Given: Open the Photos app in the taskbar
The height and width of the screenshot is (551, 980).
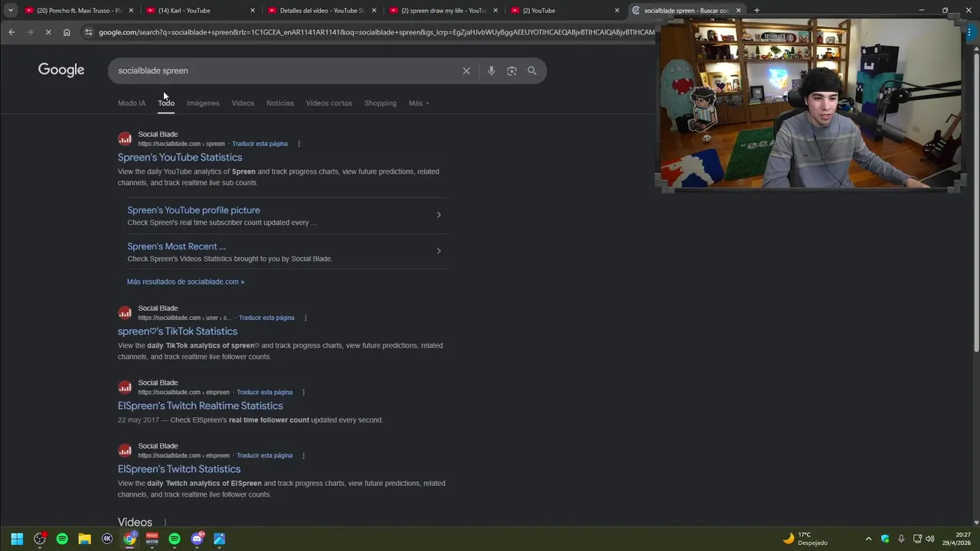Looking at the screenshot, I should pyautogui.click(x=220, y=539).
